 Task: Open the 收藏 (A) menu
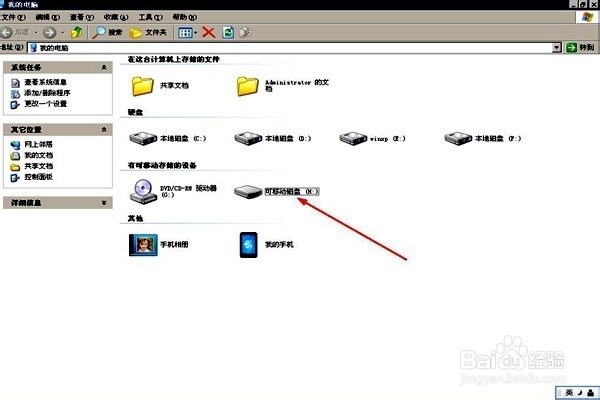(116, 17)
